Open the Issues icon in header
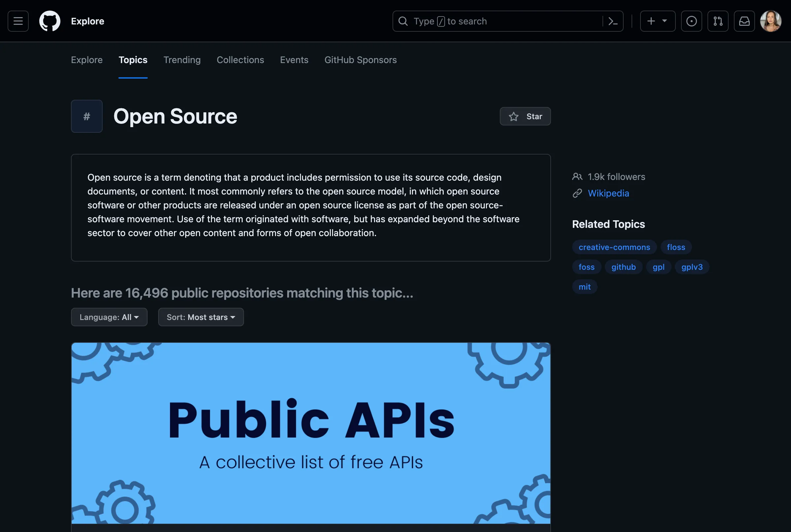The height and width of the screenshot is (532, 791). pos(691,21)
